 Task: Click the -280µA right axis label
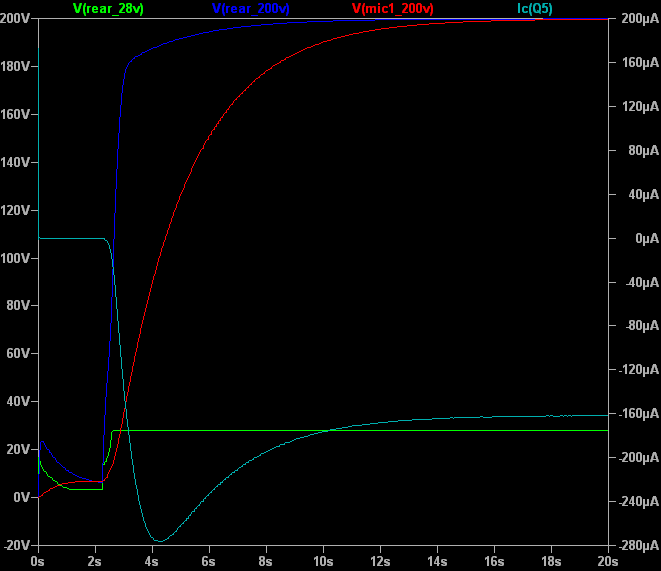(x=638, y=546)
